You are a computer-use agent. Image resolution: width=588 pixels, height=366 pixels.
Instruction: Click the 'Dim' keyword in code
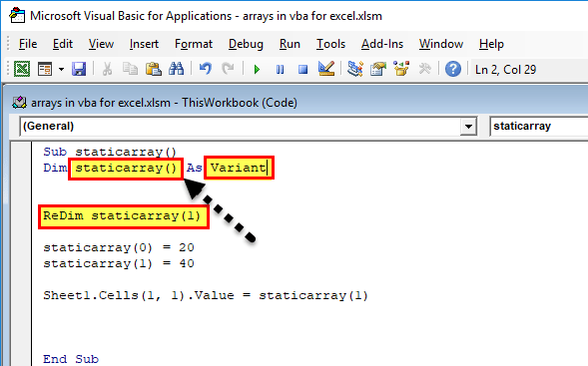55,168
